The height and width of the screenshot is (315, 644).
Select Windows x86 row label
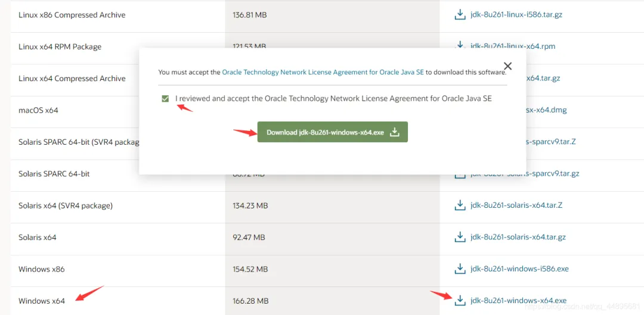point(42,270)
